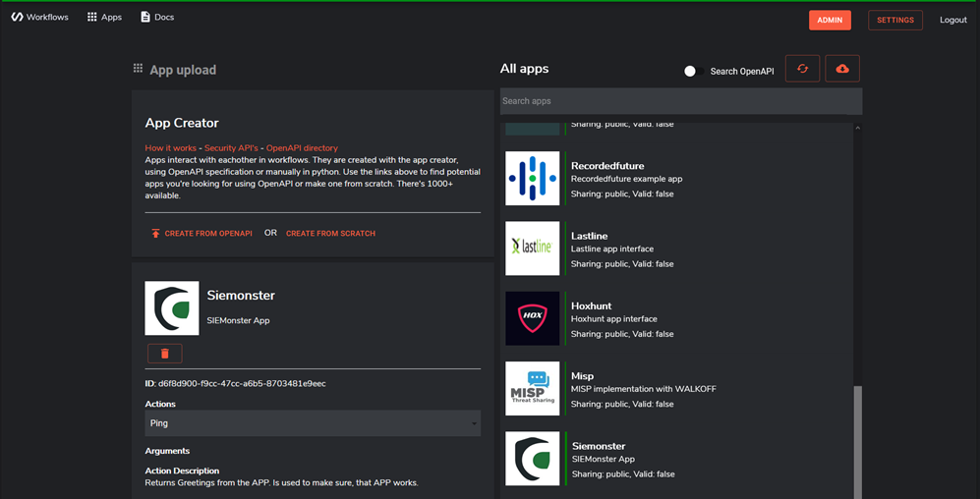Screen dimensions: 980x499
Task: Click the Workflows logo icon
Action: tap(17, 18)
